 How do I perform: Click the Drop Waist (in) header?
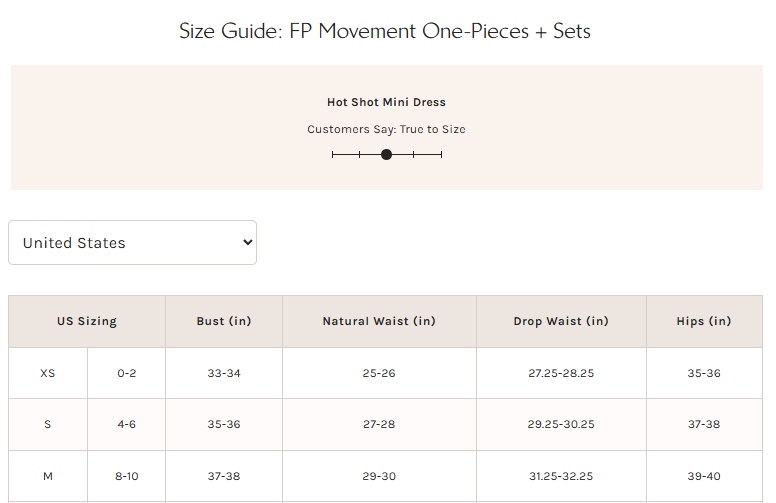(561, 321)
